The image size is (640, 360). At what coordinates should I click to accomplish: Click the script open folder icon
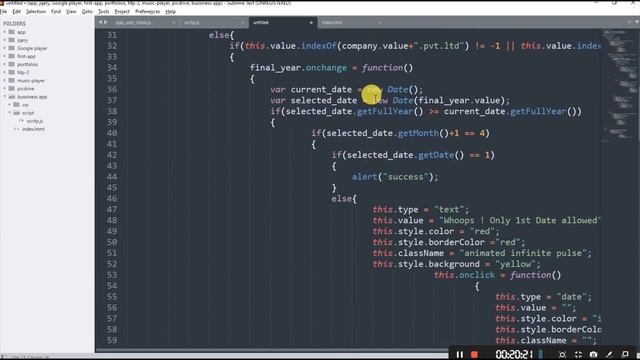pos(16,113)
